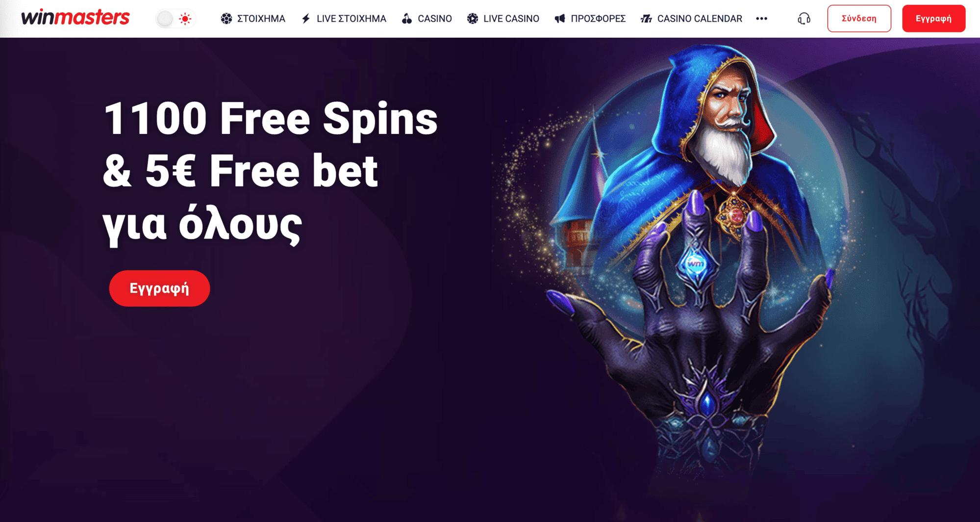This screenshot has width=980, height=522.
Task: Click the 777 Casino Calendar icon
Action: coord(646,19)
